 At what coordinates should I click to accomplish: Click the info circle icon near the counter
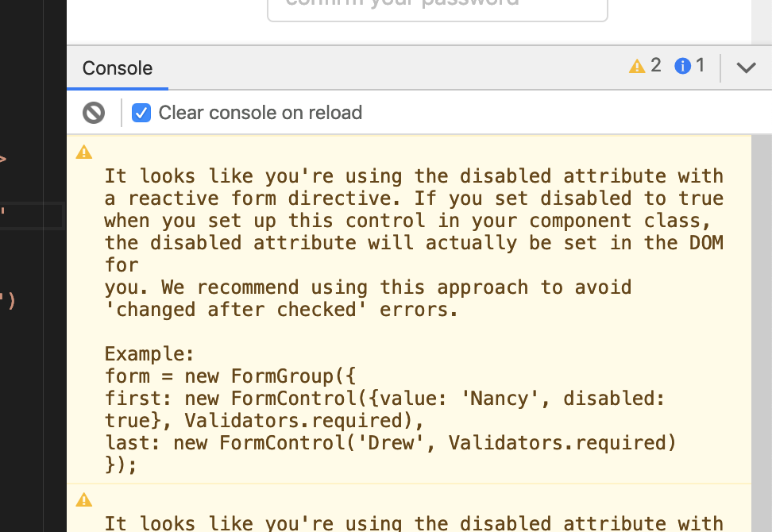point(681,66)
